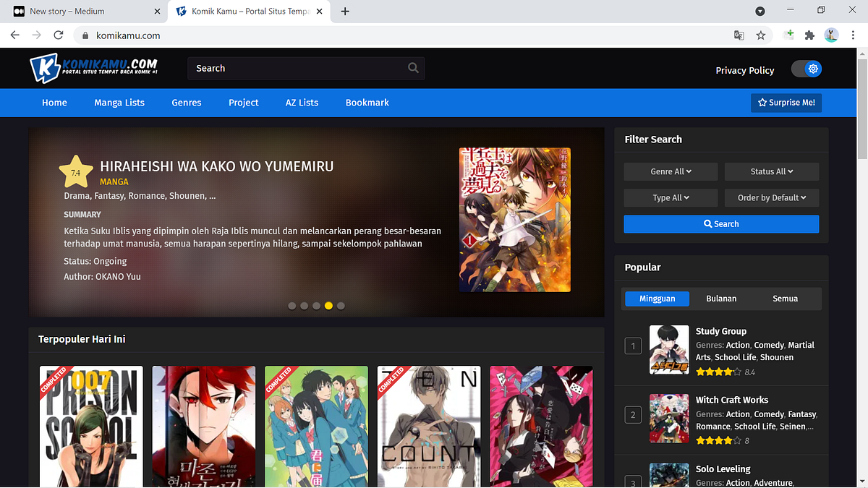Reload the page
Viewport: 868px width, 488px height.
click(x=59, y=35)
